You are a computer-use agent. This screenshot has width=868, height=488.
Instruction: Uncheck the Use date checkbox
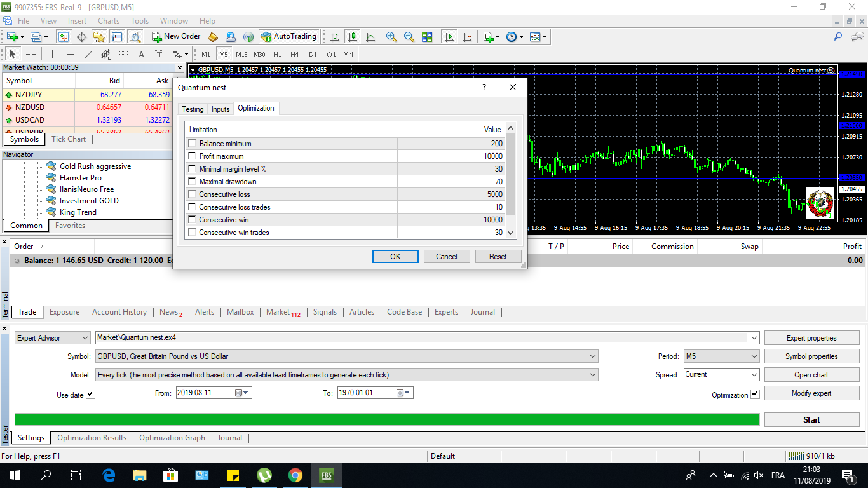pyautogui.click(x=90, y=395)
